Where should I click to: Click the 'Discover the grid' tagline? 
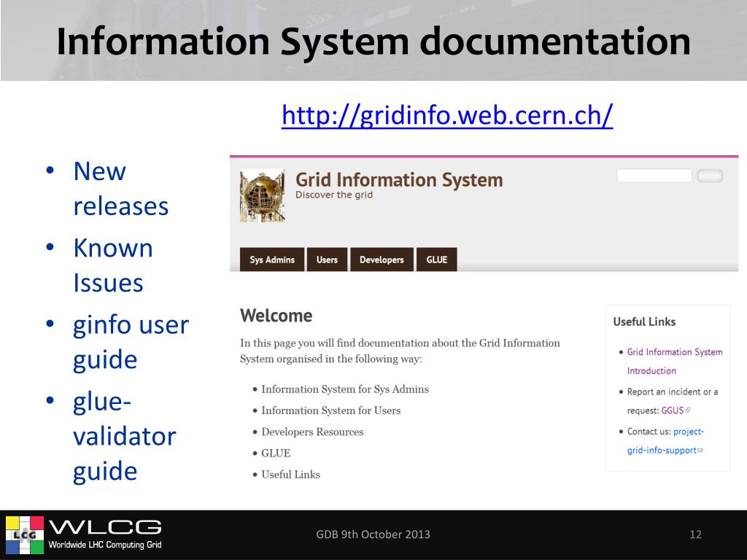(x=334, y=195)
